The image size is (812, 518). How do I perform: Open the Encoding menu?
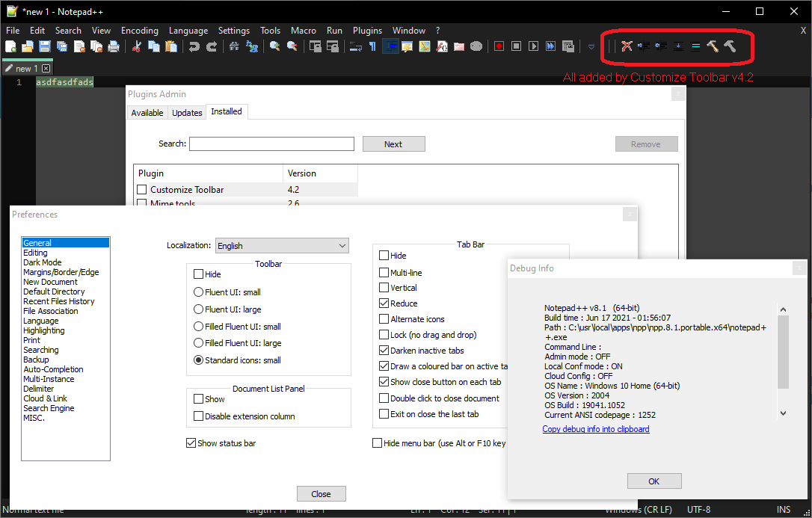click(140, 31)
